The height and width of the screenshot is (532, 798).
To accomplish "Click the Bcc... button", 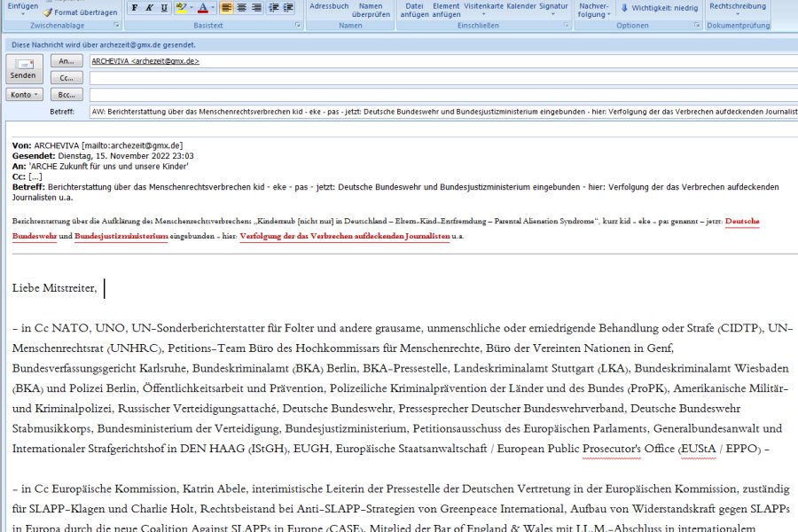I will 66,95.
